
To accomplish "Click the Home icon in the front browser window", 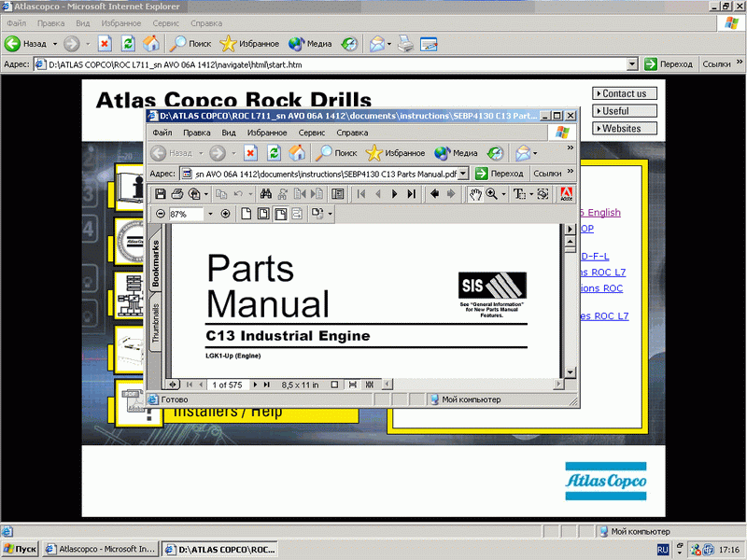I will [297, 153].
